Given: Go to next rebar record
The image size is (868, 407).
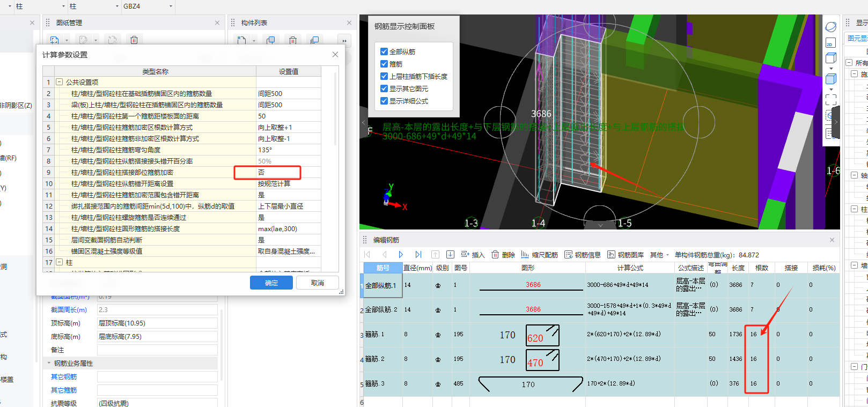Looking at the screenshot, I should pyautogui.click(x=401, y=255).
